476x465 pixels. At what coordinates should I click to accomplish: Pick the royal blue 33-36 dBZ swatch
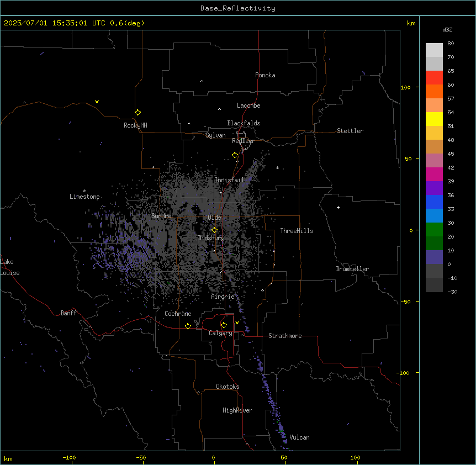coord(434,202)
